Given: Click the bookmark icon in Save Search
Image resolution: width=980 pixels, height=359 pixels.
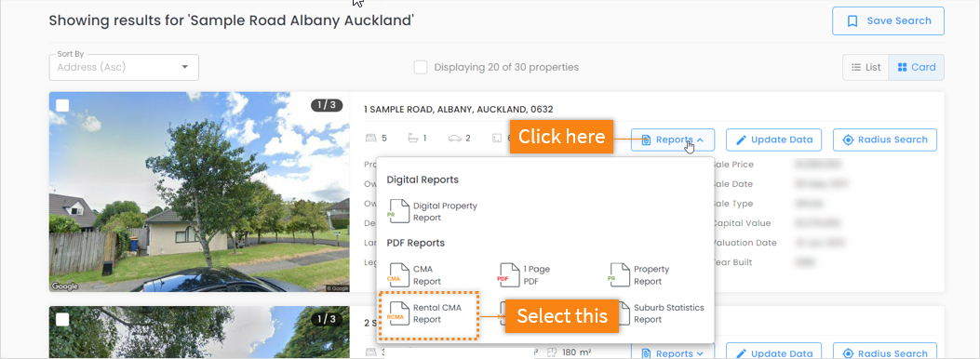Looking at the screenshot, I should pyautogui.click(x=852, y=21).
